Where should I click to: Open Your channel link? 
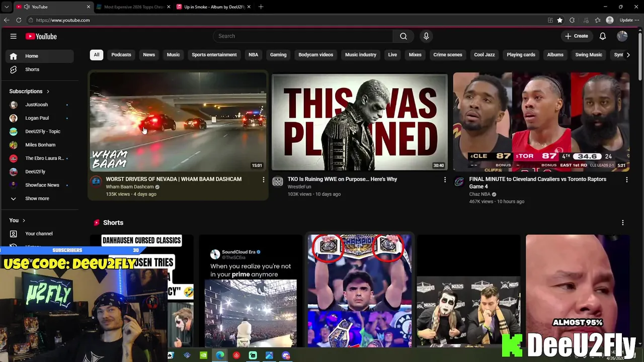pos(40,234)
